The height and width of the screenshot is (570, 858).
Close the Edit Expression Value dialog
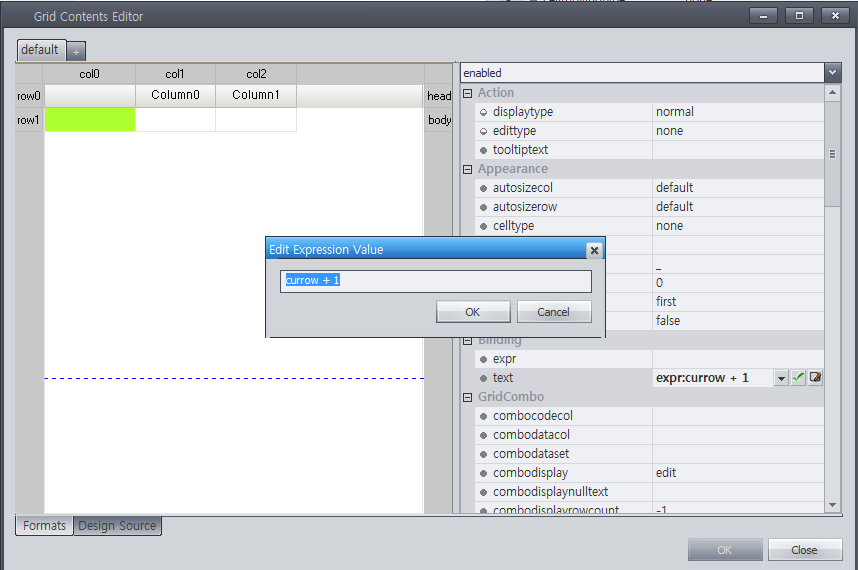[x=594, y=251]
